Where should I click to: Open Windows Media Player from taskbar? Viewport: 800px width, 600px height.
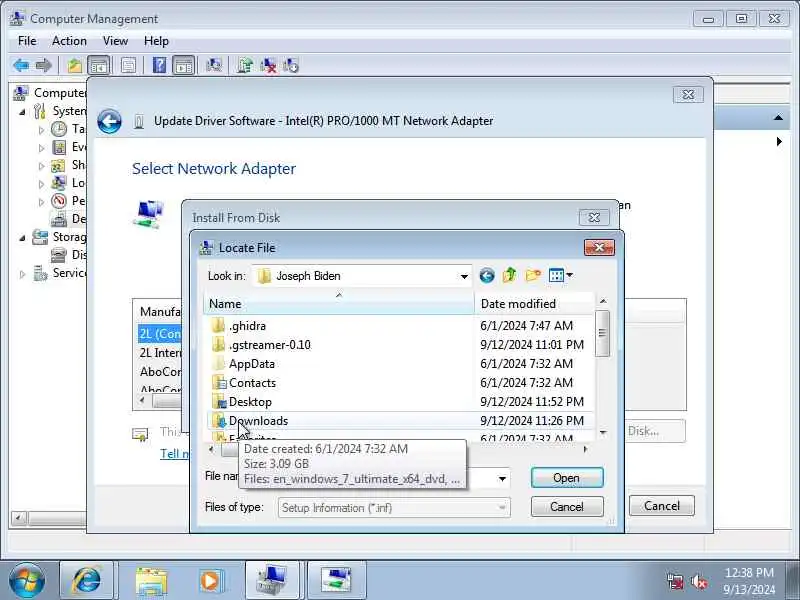click(211, 581)
